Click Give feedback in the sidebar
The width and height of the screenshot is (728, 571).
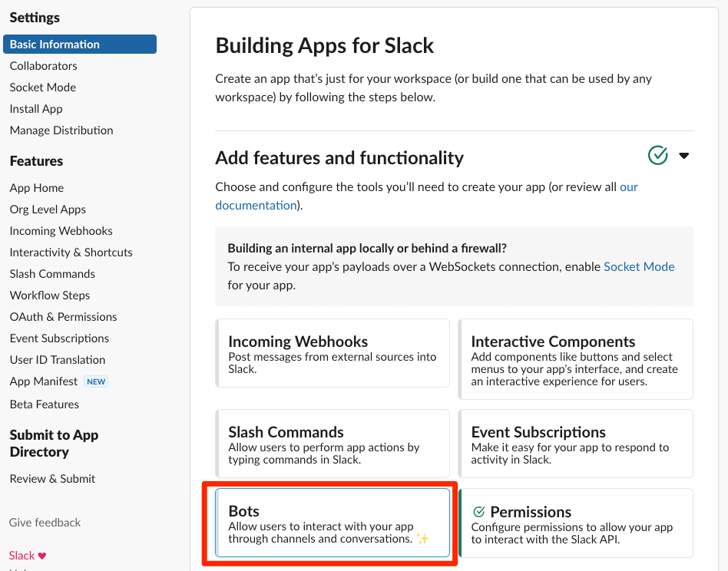pyautogui.click(x=45, y=523)
